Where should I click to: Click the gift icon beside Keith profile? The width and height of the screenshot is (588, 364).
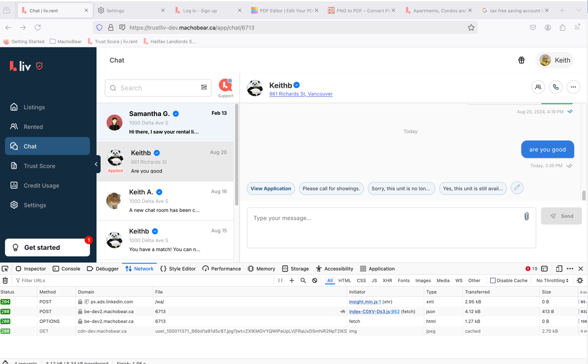pyautogui.click(x=521, y=60)
